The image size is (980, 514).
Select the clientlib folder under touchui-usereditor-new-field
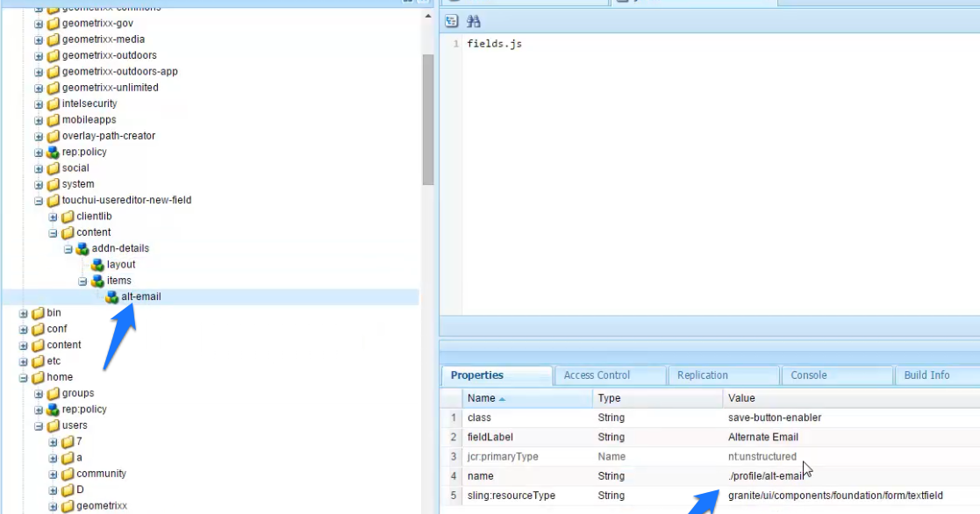click(x=94, y=216)
